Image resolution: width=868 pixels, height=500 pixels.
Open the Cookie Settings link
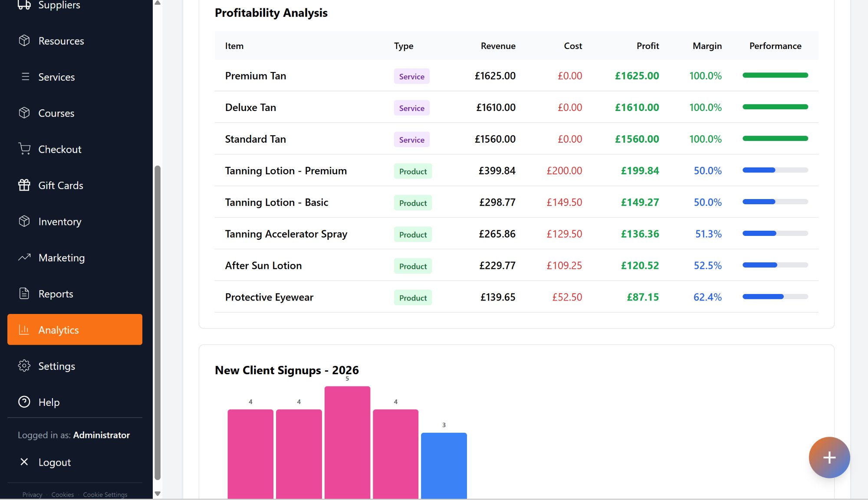click(105, 495)
